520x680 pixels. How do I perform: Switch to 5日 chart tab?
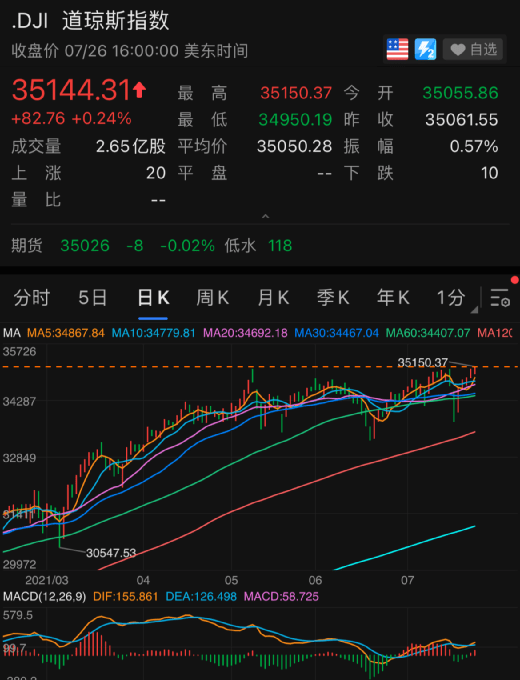[x=92, y=298]
